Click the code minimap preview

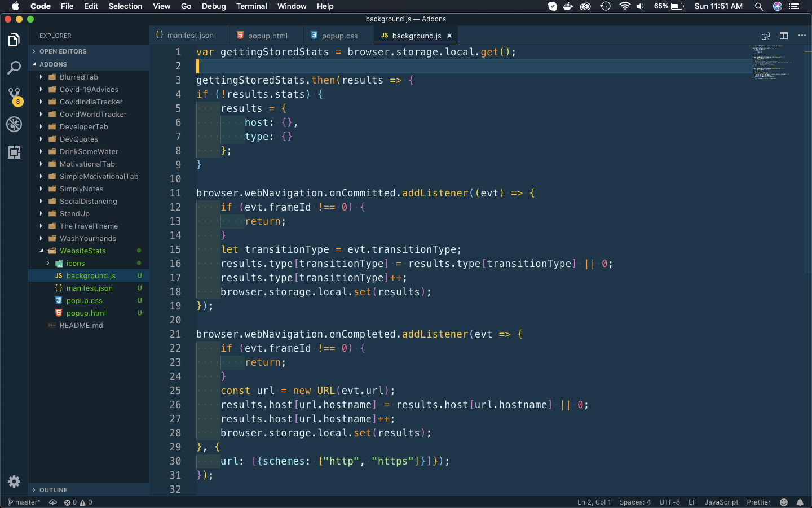pyautogui.click(x=773, y=62)
